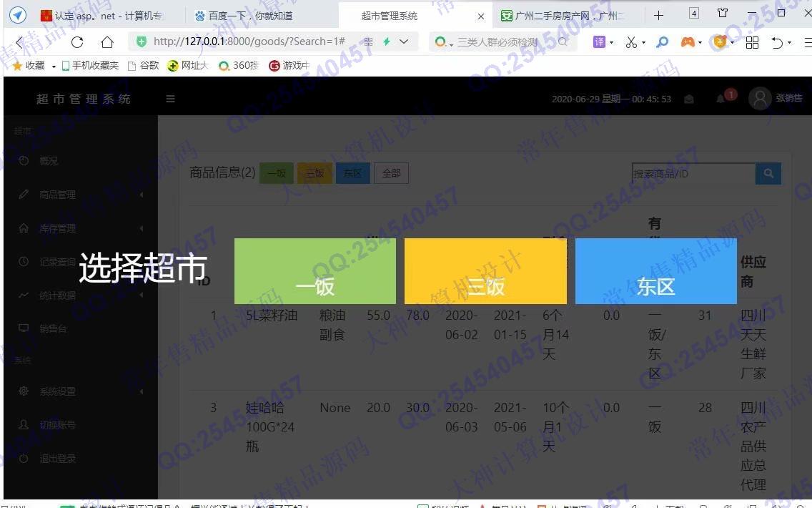Filter goods by green 一饭 button
The image size is (812, 508).
pyautogui.click(x=277, y=173)
